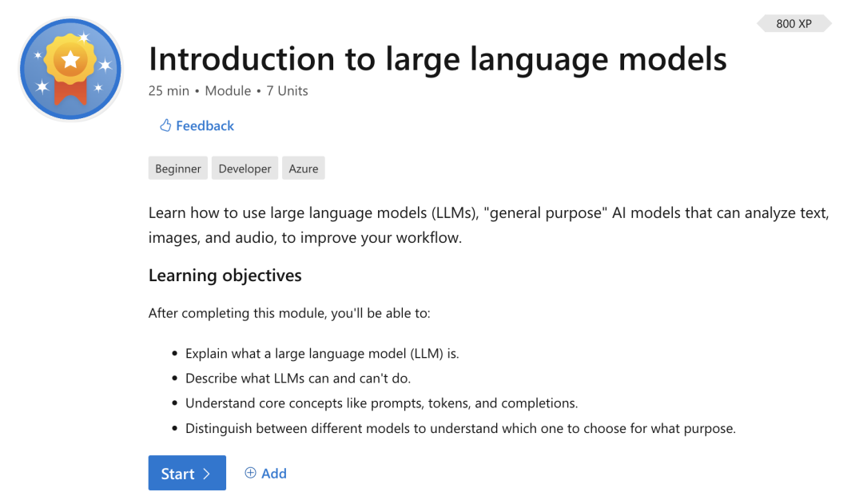863x504 pixels.
Task: Click the module achievement badge icon
Action: (x=70, y=69)
